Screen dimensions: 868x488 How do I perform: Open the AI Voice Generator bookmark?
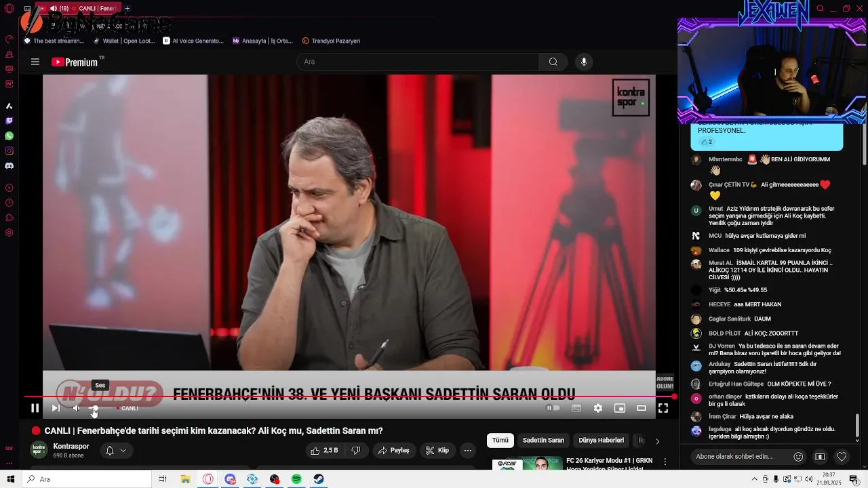point(193,41)
